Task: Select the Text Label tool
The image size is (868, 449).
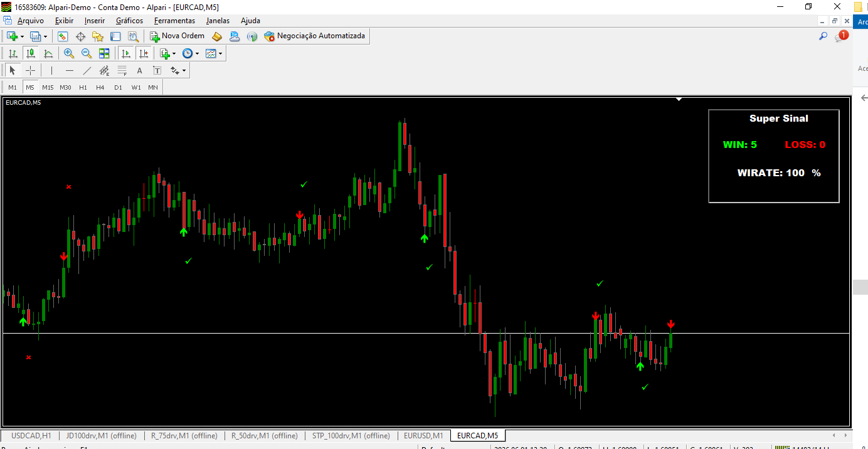Action: click(157, 70)
